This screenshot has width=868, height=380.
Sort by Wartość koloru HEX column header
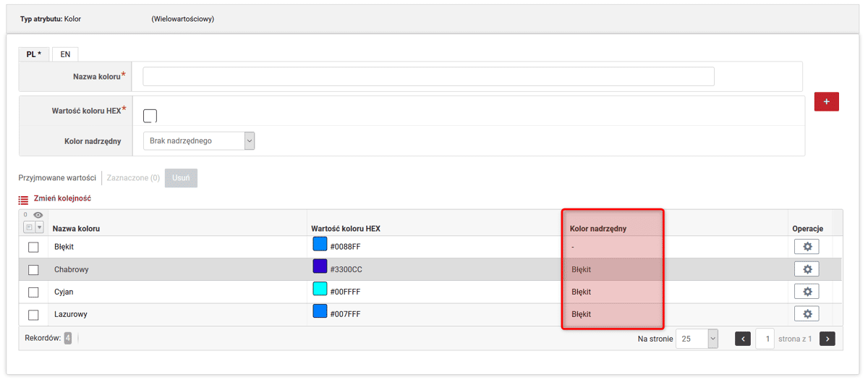346,229
